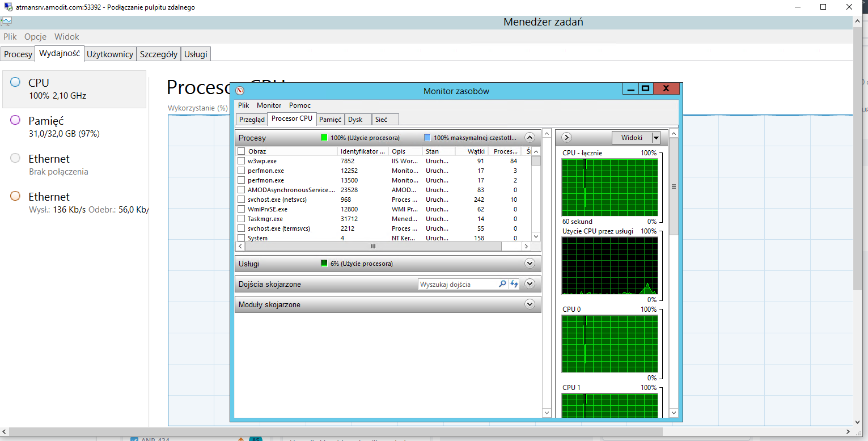Image resolution: width=868 pixels, height=441 pixels.
Task: Select the System process row
Action: click(x=384, y=238)
